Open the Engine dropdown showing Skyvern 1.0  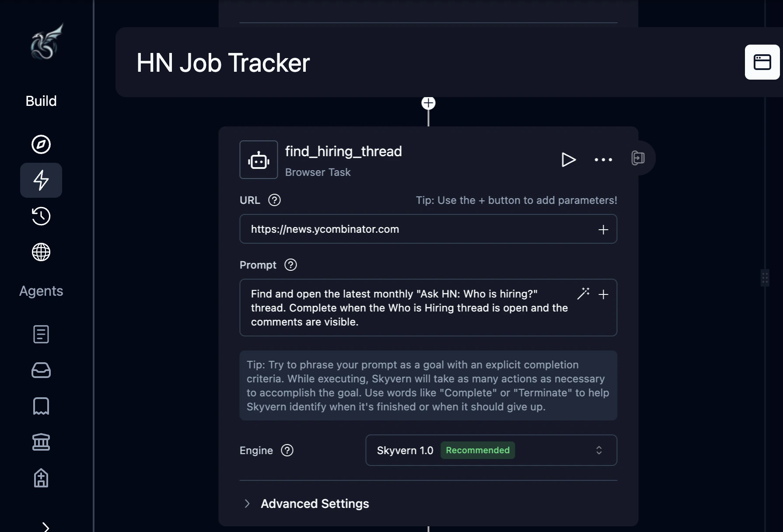point(491,450)
